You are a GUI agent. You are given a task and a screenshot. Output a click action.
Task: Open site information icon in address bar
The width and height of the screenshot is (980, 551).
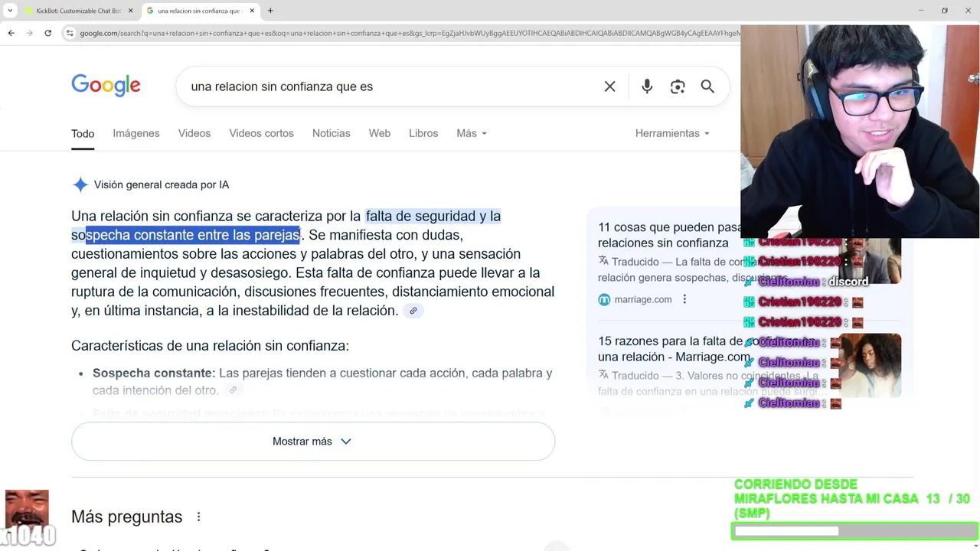pyautogui.click(x=70, y=33)
